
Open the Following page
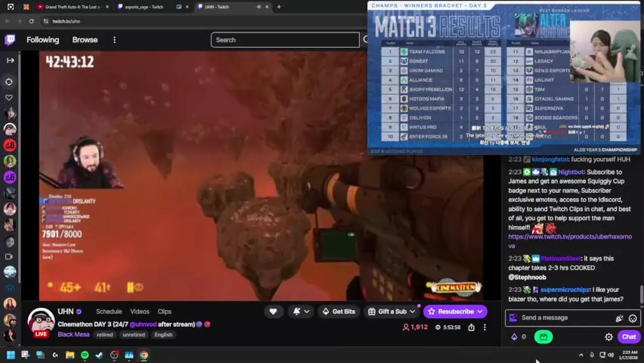coord(43,40)
